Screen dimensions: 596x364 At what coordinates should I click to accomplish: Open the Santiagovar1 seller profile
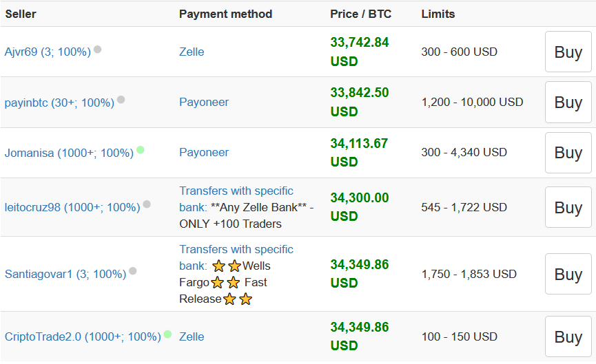[65, 274]
